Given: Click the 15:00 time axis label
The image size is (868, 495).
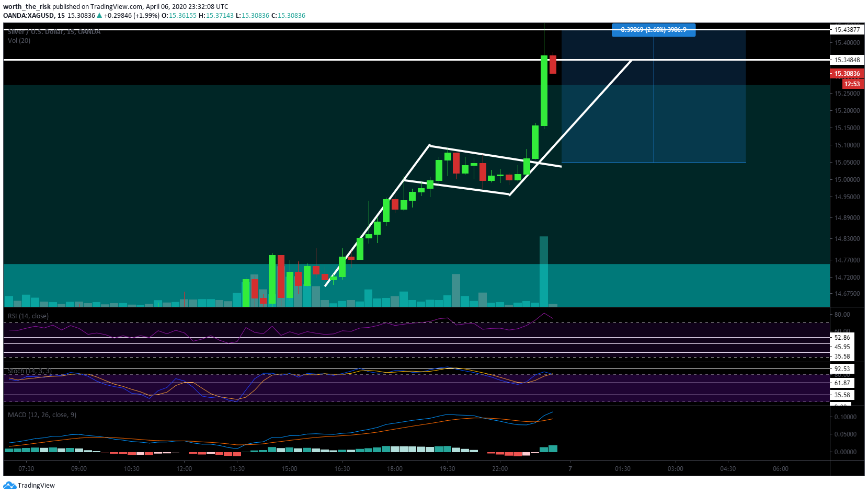Looking at the screenshot, I should pyautogui.click(x=290, y=469).
